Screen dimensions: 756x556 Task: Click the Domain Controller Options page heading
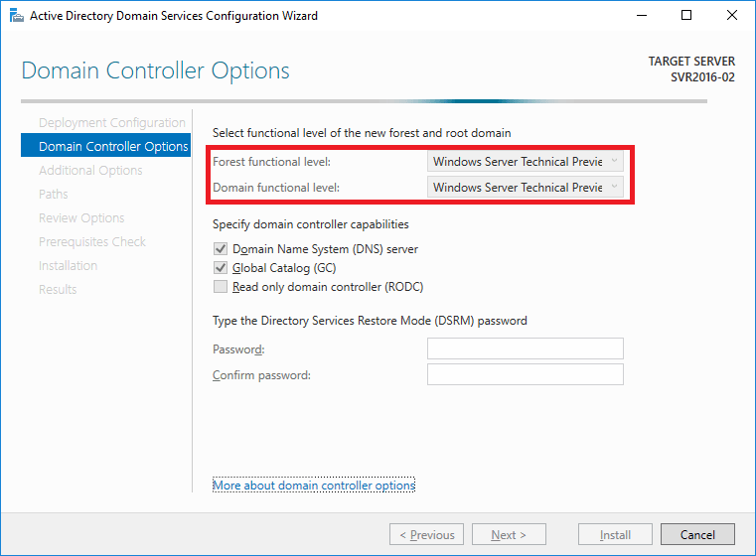click(x=155, y=70)
